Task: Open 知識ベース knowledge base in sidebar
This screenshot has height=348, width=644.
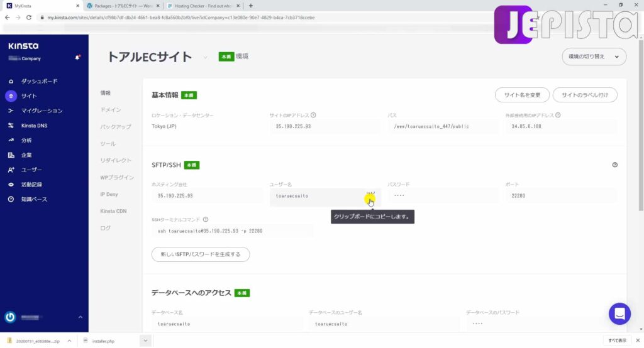Action: pyautogui.click(x=34, y=200)
